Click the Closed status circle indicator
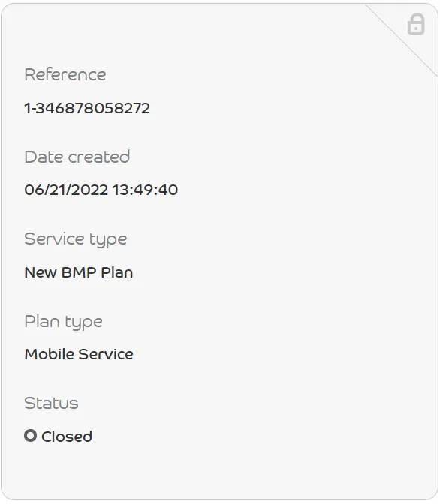The image size is (440, 504). 30,436
